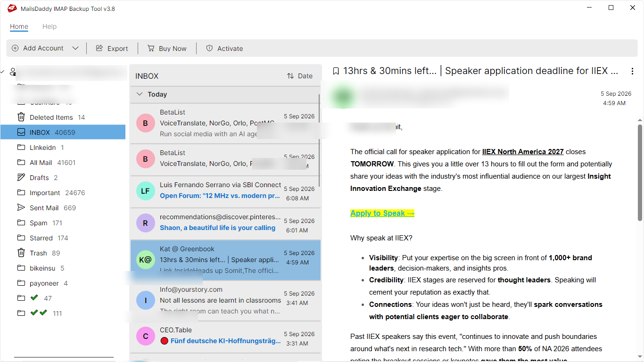Click the I sender avatar
This screenshot has height=362, width=644.
(x=145, y=300)
